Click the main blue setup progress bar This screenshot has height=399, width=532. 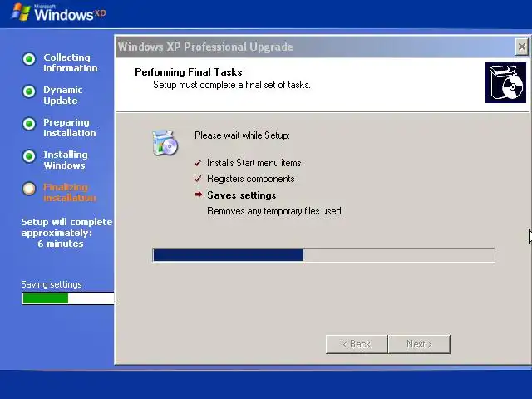[323, 255]
